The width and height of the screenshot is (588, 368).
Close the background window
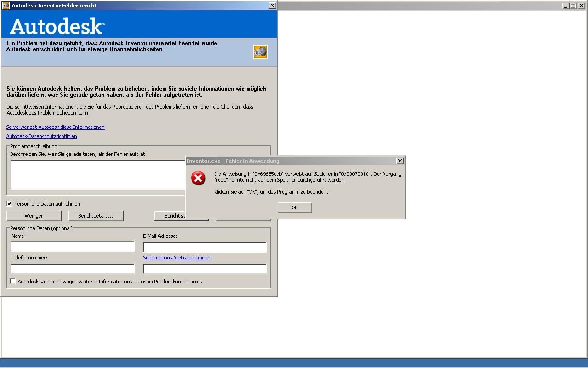581,6
